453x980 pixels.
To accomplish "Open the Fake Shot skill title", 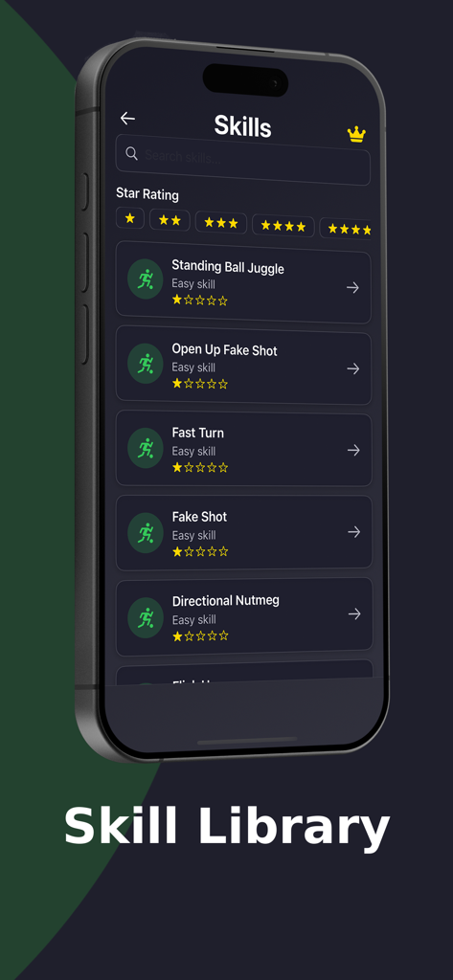I will (199, 517).
